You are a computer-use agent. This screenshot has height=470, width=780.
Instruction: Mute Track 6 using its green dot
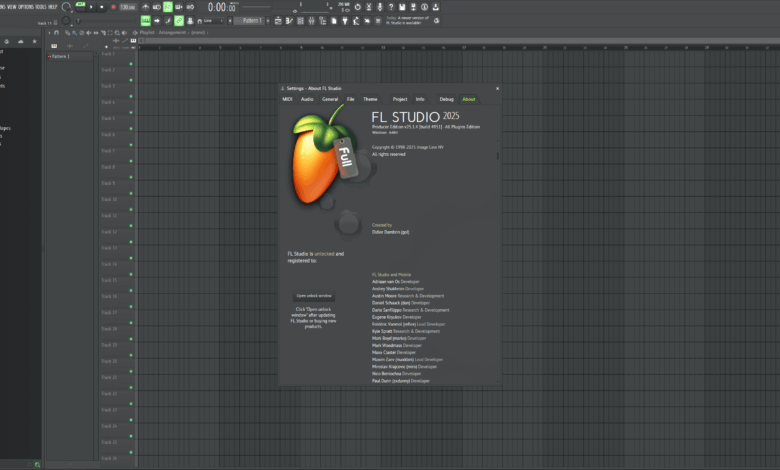tap(131, 145)
